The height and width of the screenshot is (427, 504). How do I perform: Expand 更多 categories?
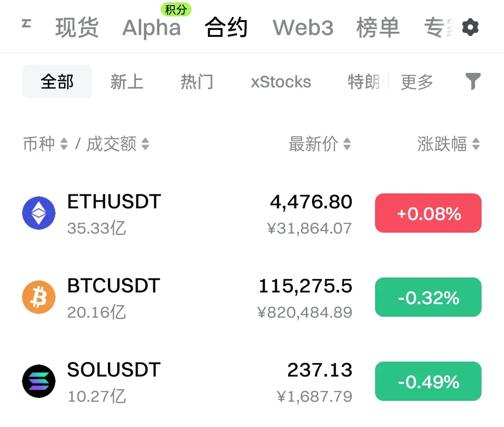pyautogui.click(x=417, y=82)
